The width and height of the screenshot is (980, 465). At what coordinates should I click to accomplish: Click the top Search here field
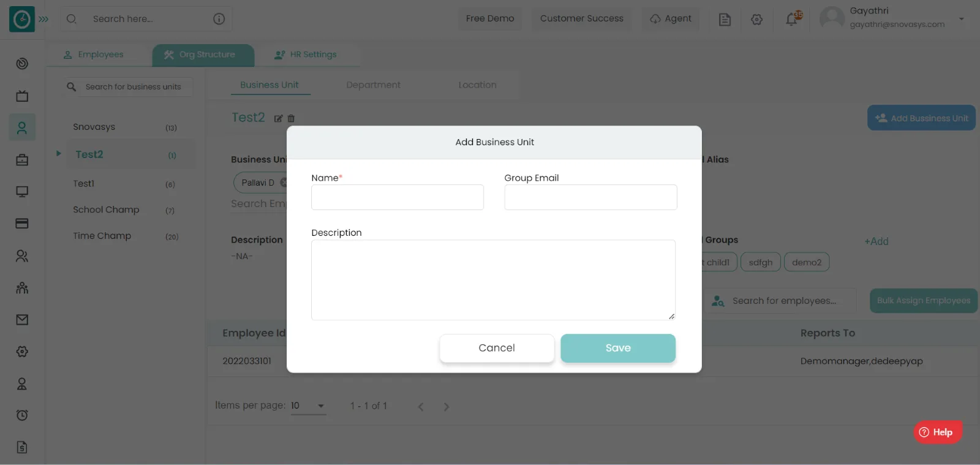147,19
